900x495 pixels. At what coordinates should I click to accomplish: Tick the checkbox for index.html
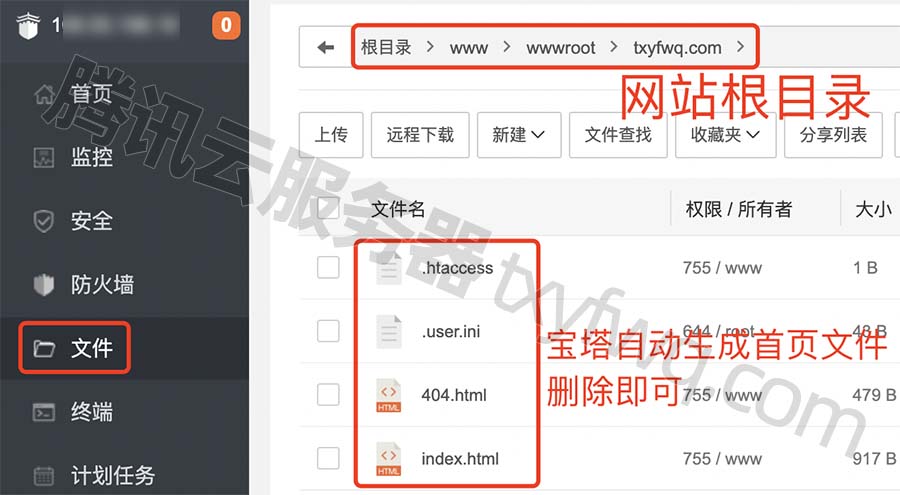point(328,459)
